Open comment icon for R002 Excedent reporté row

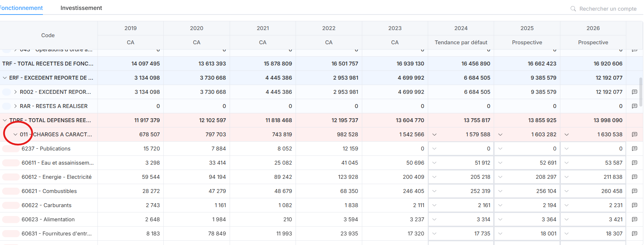pos(634,92)
